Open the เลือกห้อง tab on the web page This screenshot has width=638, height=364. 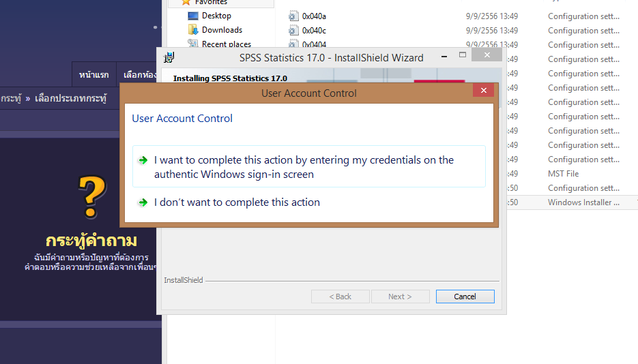(140, 74)
